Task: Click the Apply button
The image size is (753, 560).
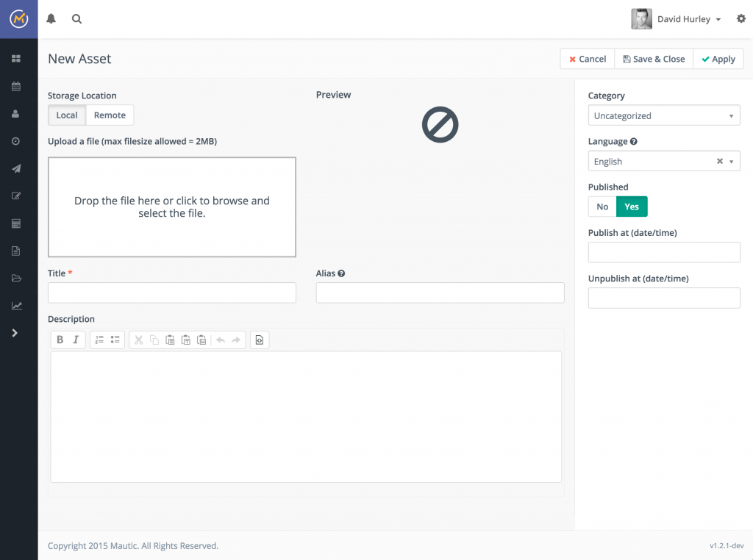Action: [718, 59]
